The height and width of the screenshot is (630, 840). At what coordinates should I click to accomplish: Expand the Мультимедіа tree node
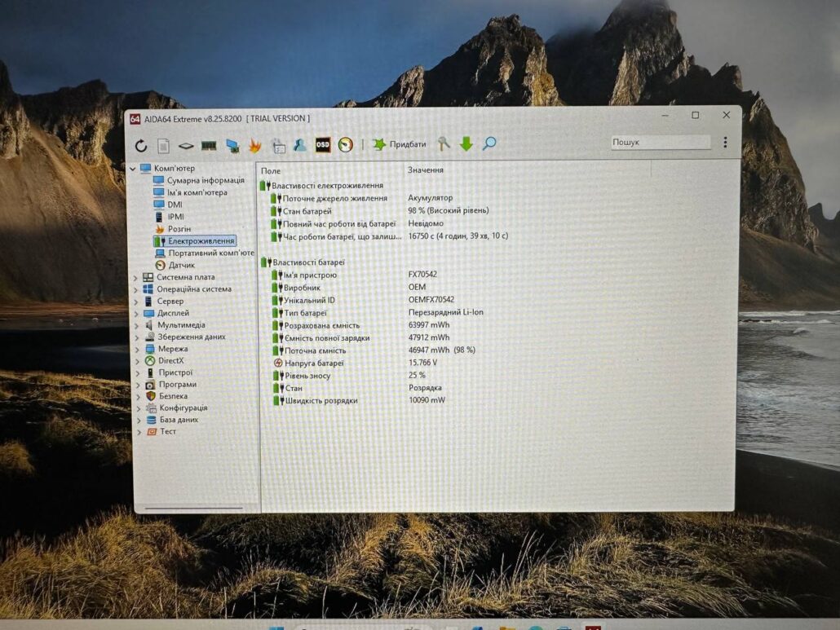pos(136,325)
